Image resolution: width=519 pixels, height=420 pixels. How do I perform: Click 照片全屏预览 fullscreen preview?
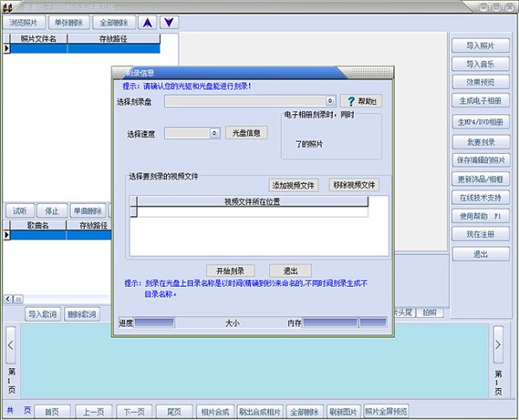(386, 411)
